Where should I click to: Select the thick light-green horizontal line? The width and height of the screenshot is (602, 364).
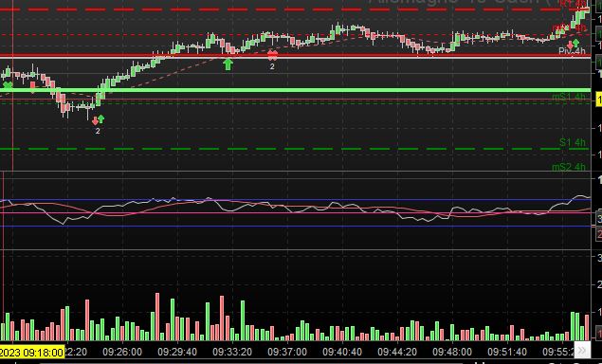pyautogui.click(x=295, y=90)
